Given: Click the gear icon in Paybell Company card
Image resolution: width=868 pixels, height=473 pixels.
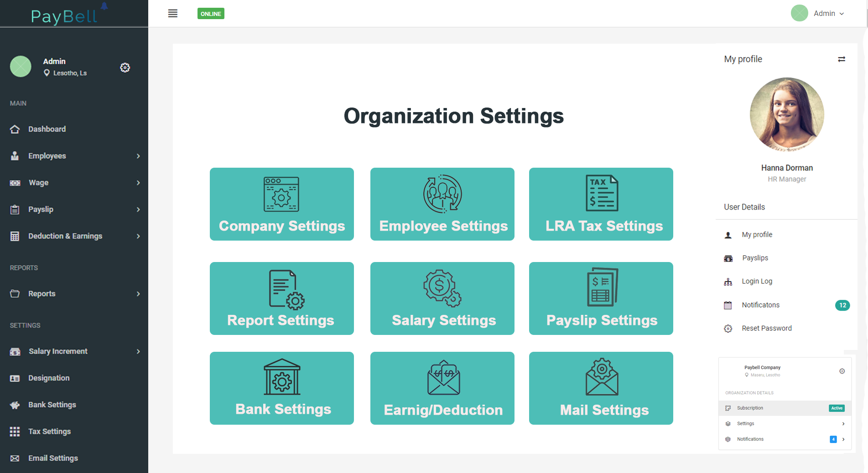Looking at the screenshot, I should click(842, 371).
